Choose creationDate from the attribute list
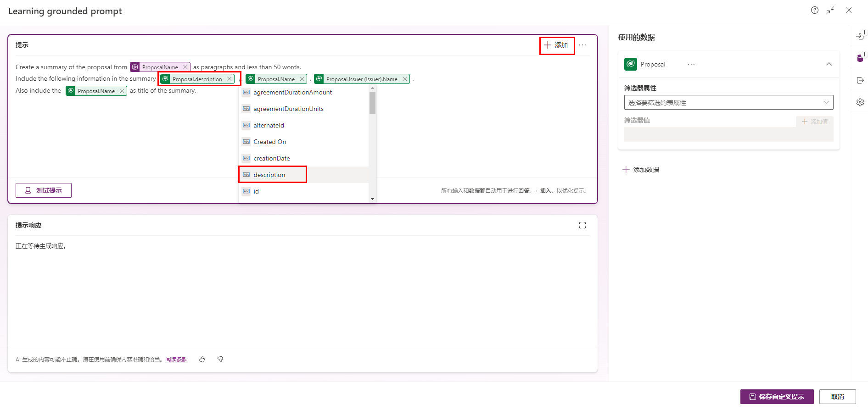 click(x=303, y=158)
